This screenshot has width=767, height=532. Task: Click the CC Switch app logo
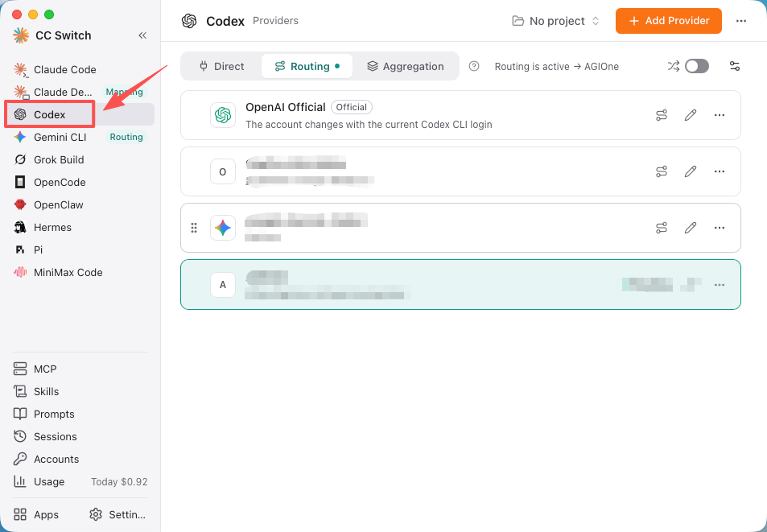21,35
